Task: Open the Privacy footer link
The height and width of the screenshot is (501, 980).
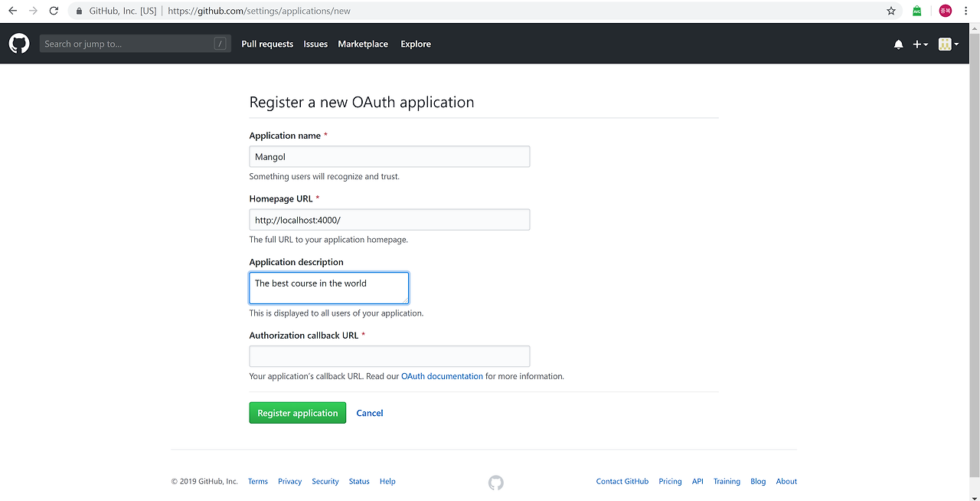Action: (x=290, y=481)
